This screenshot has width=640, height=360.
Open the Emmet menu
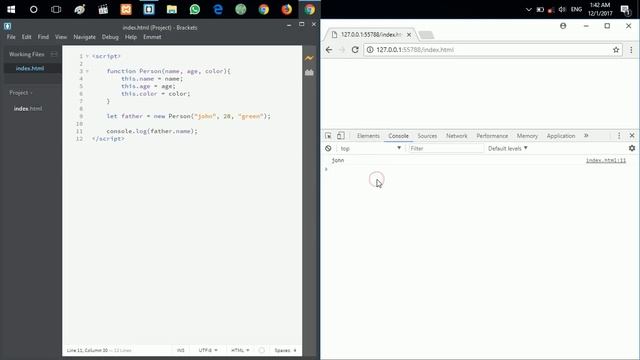point(152,37)
